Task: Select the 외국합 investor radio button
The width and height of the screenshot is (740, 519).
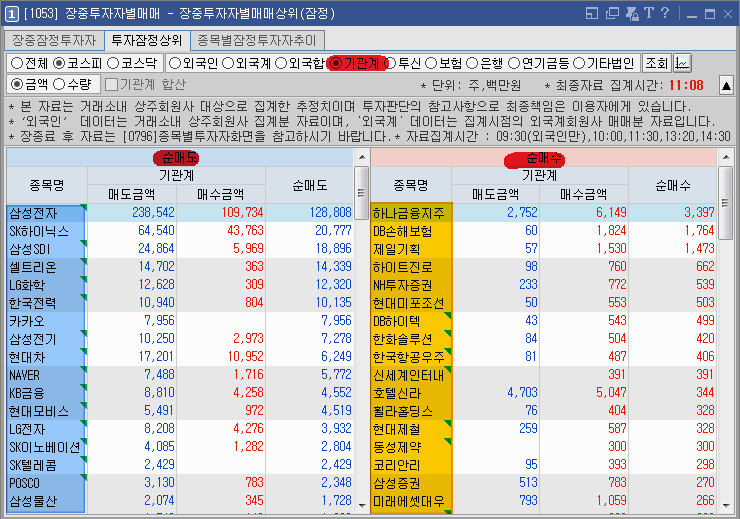Action: [281, 63]
